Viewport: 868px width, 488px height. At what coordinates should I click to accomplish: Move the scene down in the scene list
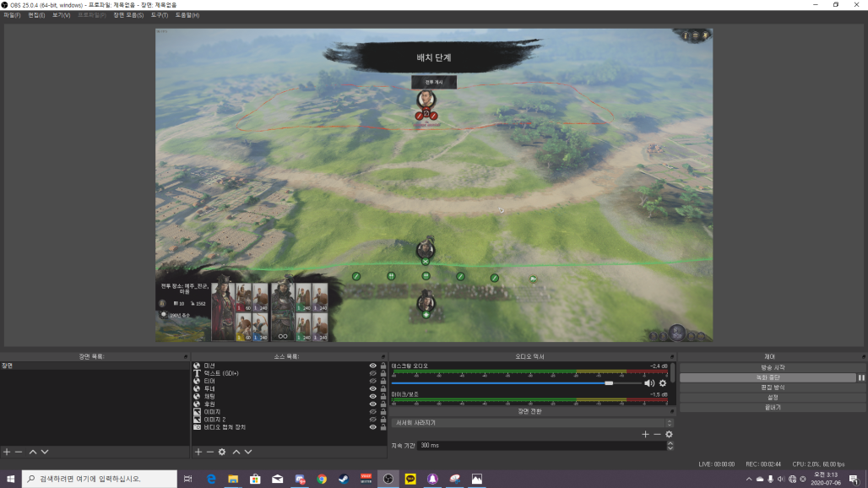(45, 452)
